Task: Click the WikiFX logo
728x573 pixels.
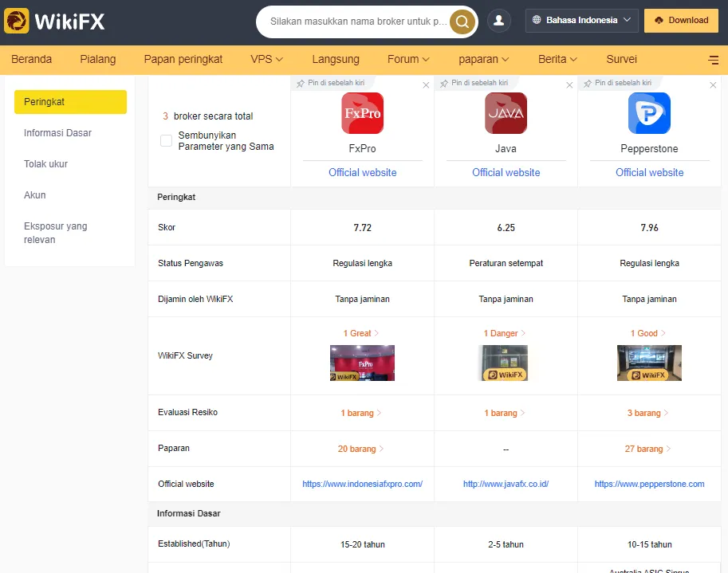Action: (54, 21)
